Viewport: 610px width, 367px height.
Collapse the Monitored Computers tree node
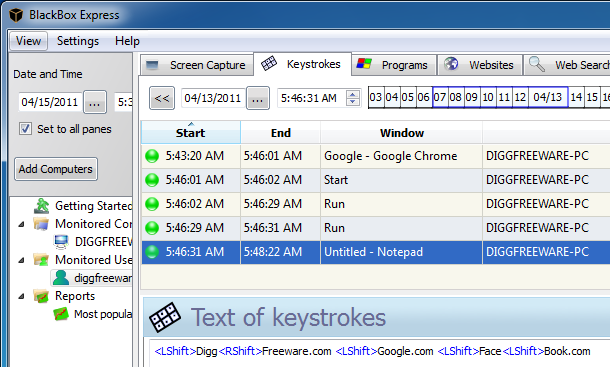22,224
